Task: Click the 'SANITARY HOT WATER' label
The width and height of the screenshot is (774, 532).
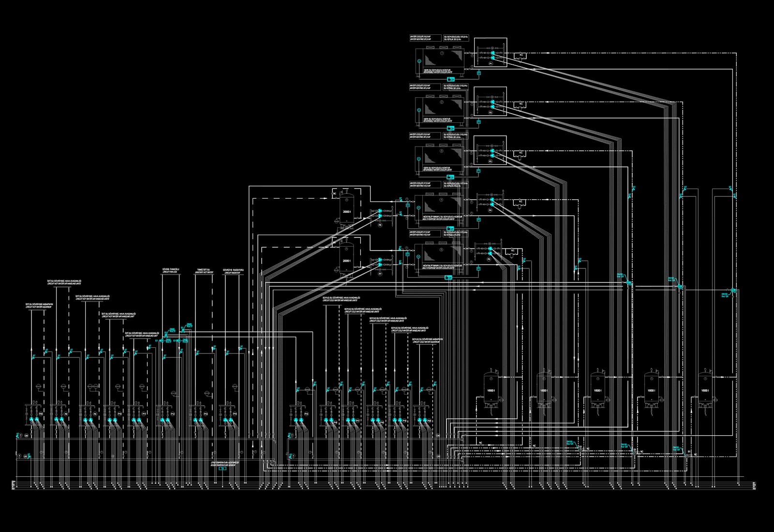Action: [204, 273]
